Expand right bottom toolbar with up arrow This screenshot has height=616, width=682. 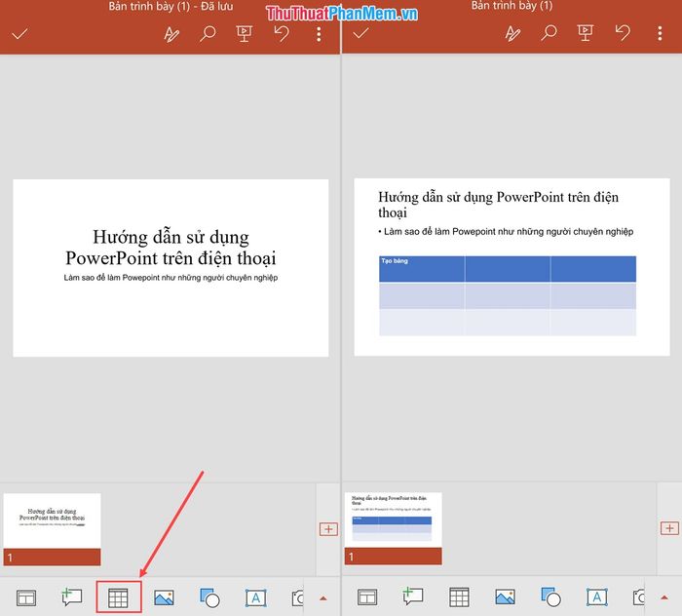[664, 597]
